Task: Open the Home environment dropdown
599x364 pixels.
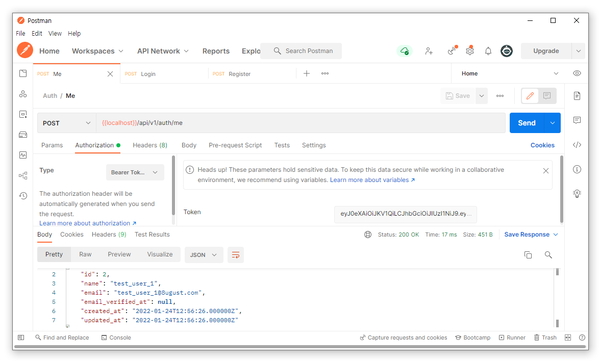Action: (x=510, y=73)
